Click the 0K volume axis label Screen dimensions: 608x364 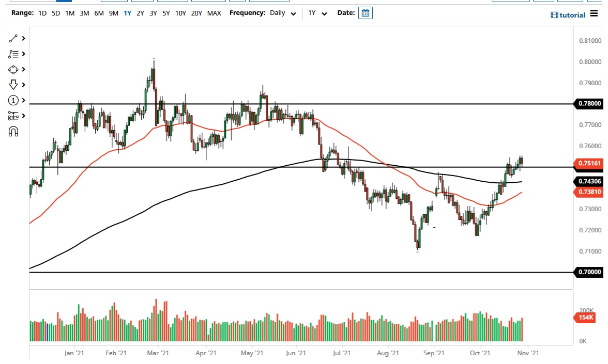tap(583, 341)
